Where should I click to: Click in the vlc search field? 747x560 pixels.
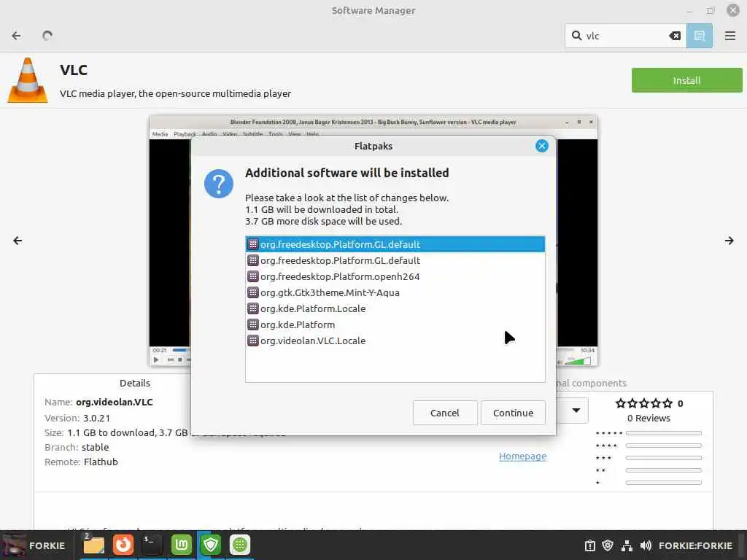[x=625, y=36]
